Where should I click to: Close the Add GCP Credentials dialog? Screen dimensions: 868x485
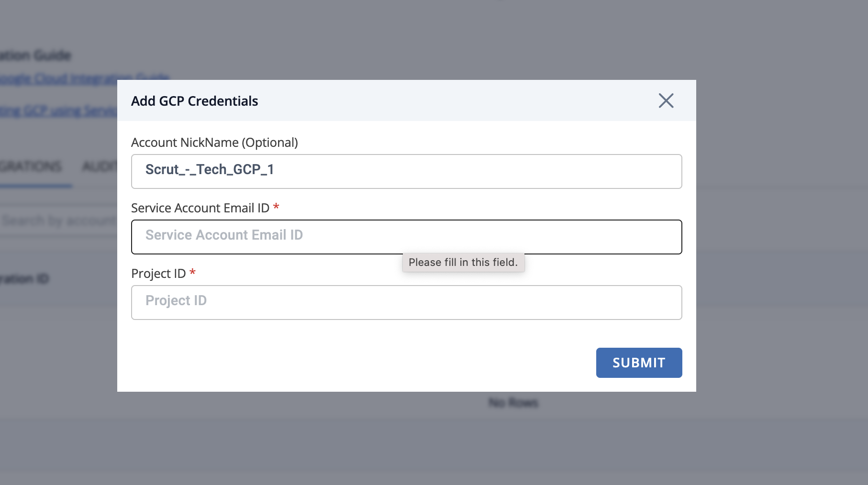tap(666, 100)
